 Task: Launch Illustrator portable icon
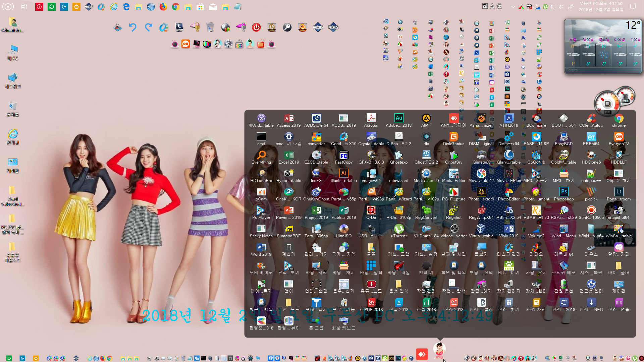click(343, 176)
